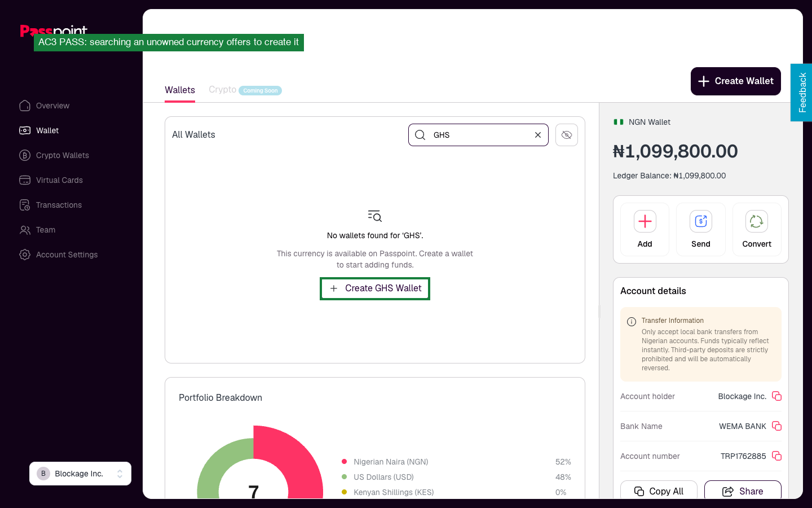
Task: Click the 52% NGN percentage
Action: (563, 462)
